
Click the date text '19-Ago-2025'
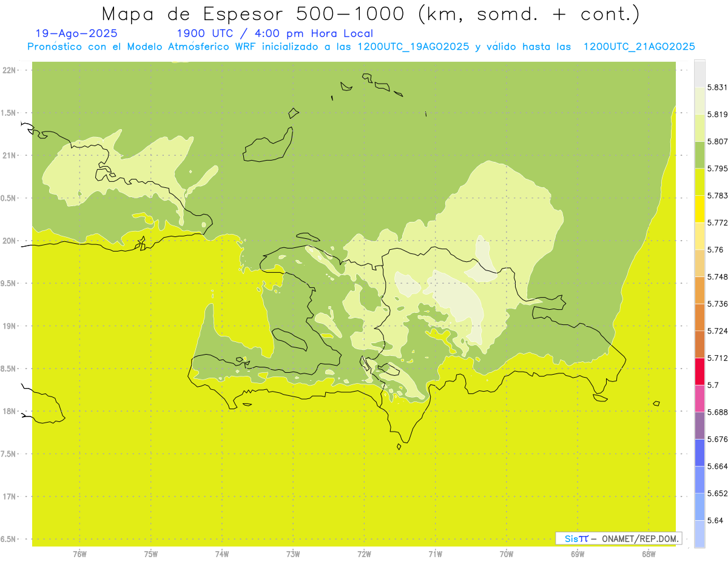[x=76, y=33]
